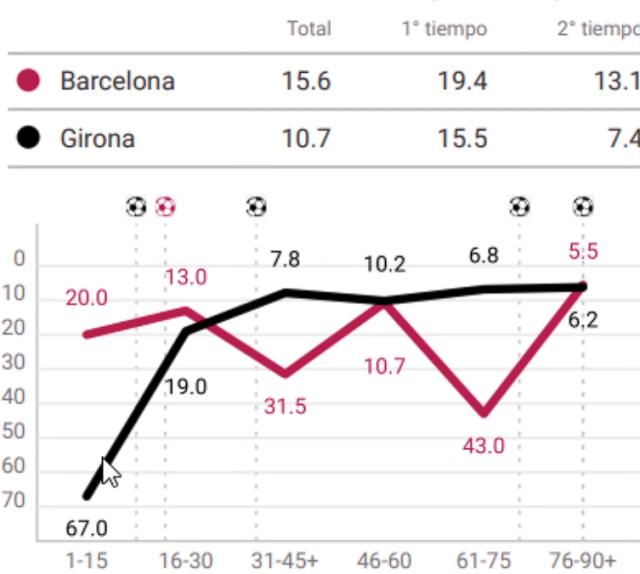Select the 46-60 interval on the axis

click(384, 560)
